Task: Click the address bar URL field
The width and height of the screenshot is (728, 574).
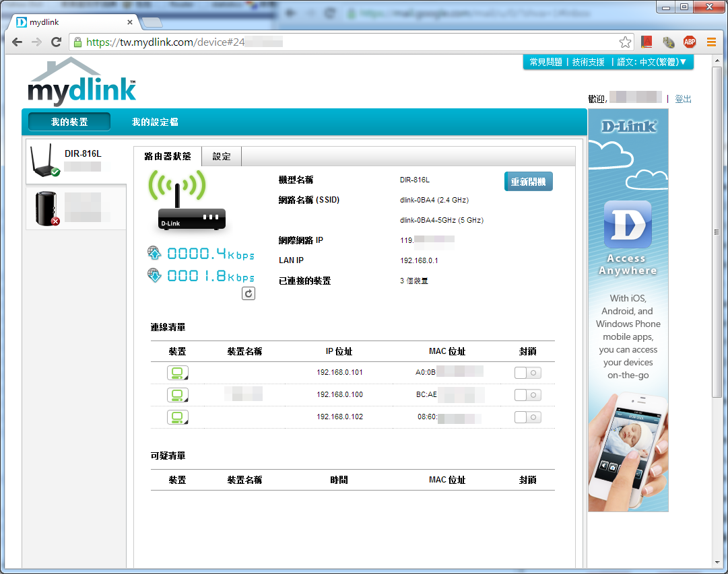Action: [x=350, y=42]
